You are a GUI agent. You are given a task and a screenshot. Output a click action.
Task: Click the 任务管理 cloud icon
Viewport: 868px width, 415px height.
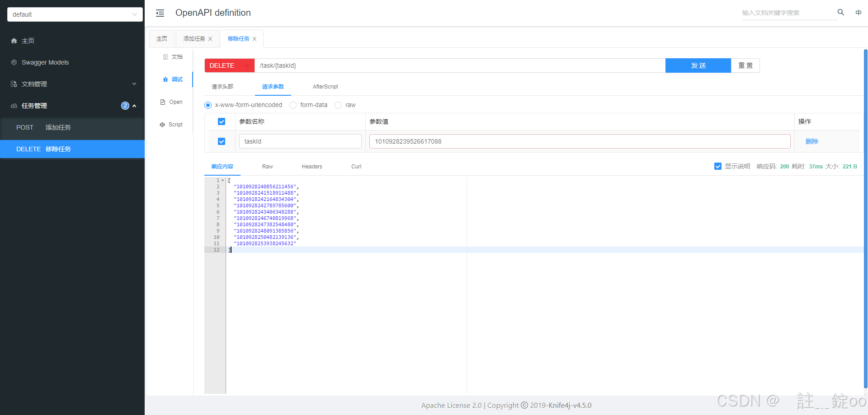pos(14,106)
